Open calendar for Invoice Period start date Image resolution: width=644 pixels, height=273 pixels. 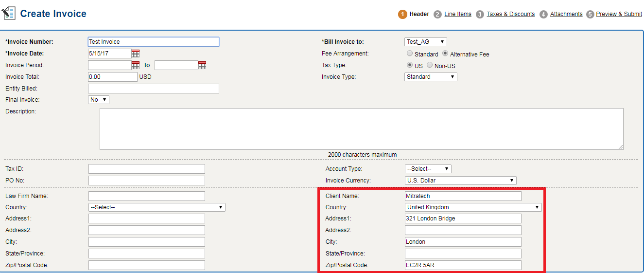coord(136,65)
